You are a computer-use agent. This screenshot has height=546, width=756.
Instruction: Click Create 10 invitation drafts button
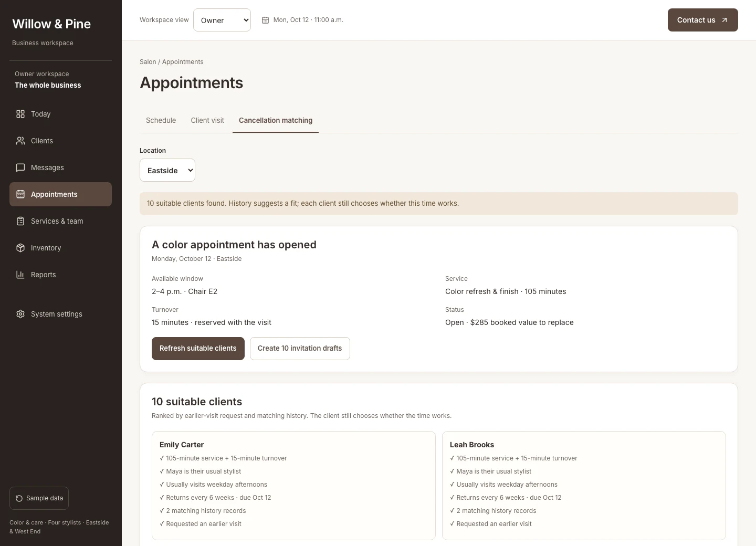[x=300, y=349]
